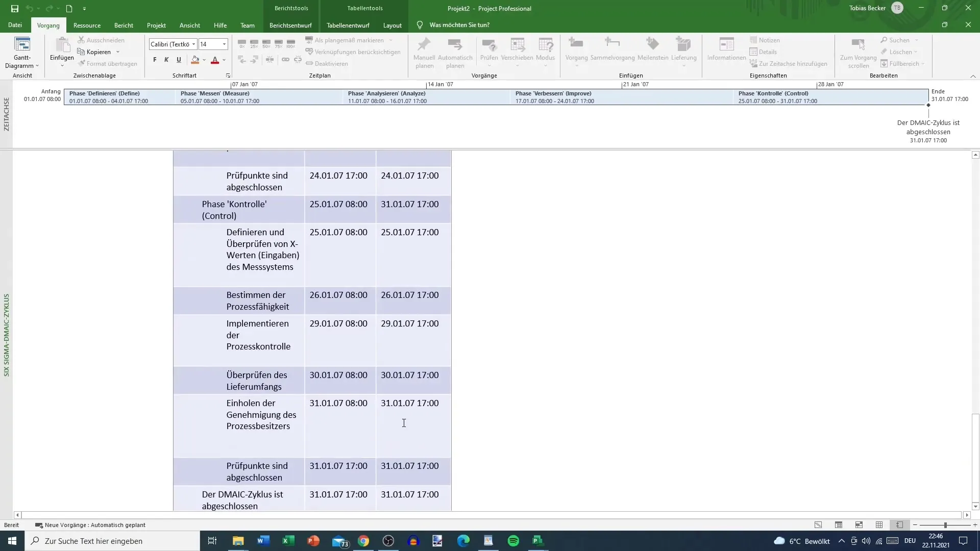Switch to Gantt chart view in status bar

tap(818, 524)
